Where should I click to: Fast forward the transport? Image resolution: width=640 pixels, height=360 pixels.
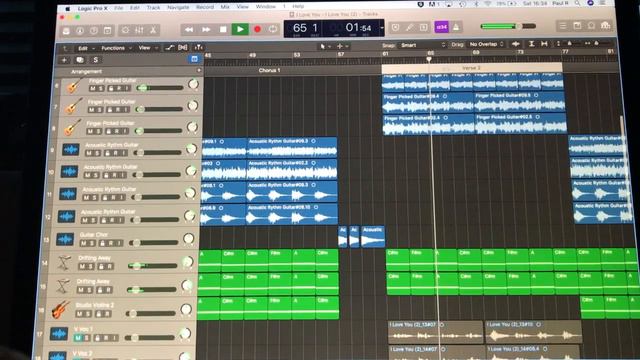tap(206, 29)
